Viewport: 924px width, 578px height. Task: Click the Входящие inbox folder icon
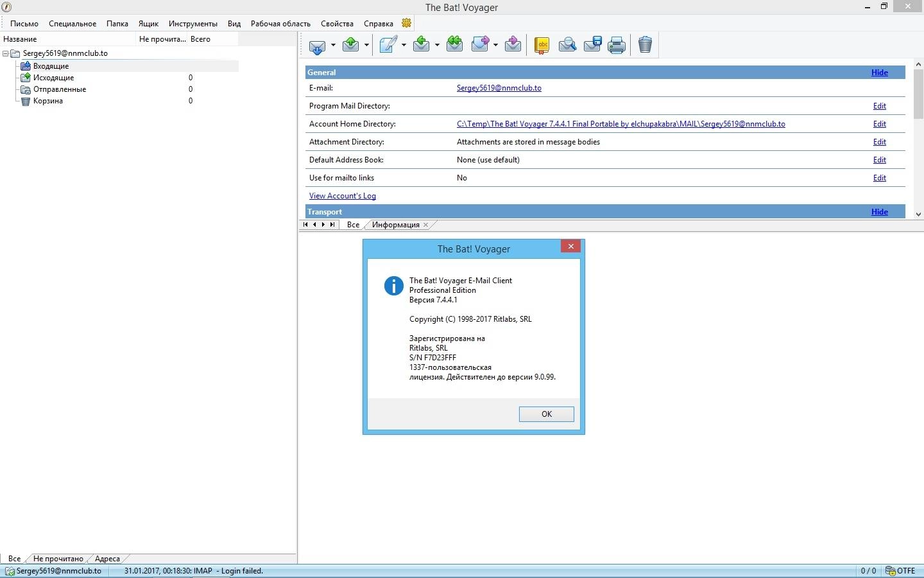(26, 66)
